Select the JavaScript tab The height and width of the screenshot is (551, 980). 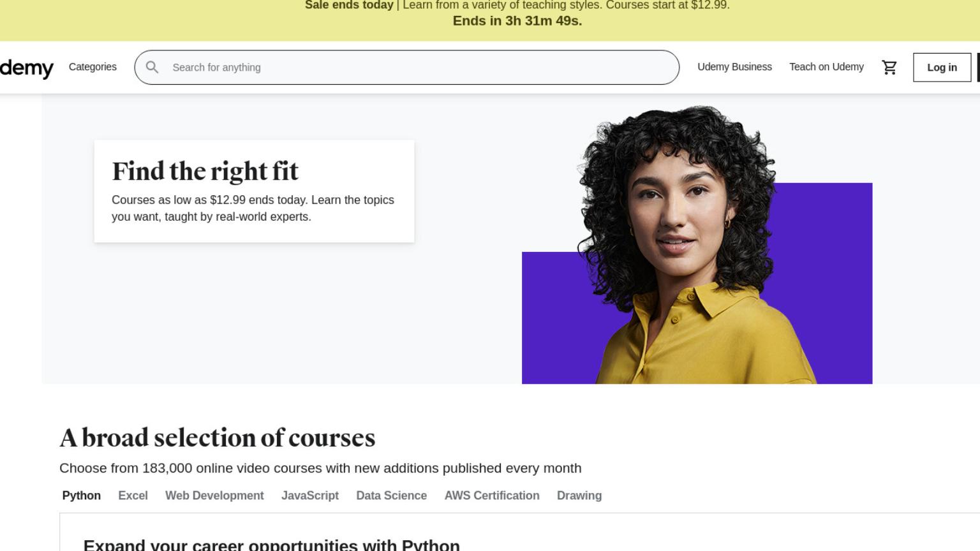coord(310,496)
